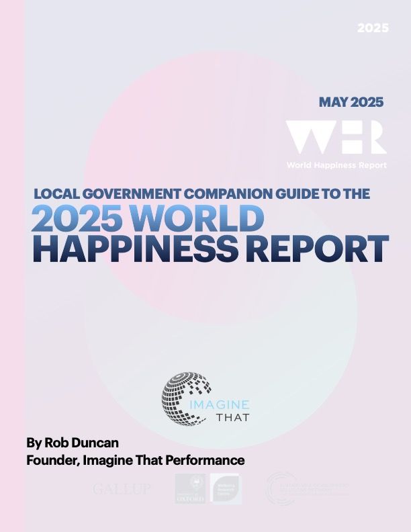The height and width of the screenshot is (532, 411).
Task: Click the '2025 WORLD' title line
Action: [x=148, y=218]
